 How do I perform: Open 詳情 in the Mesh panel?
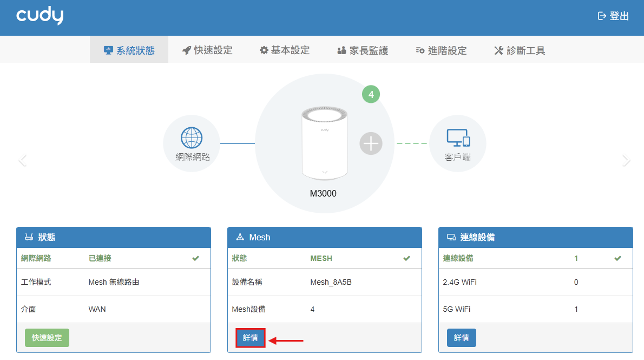(251, 338)
